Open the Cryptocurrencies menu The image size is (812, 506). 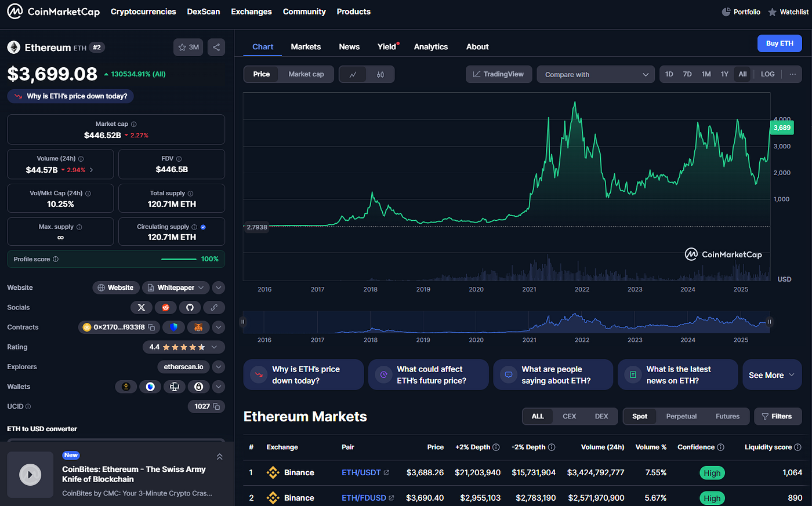(x=143, y=12)
